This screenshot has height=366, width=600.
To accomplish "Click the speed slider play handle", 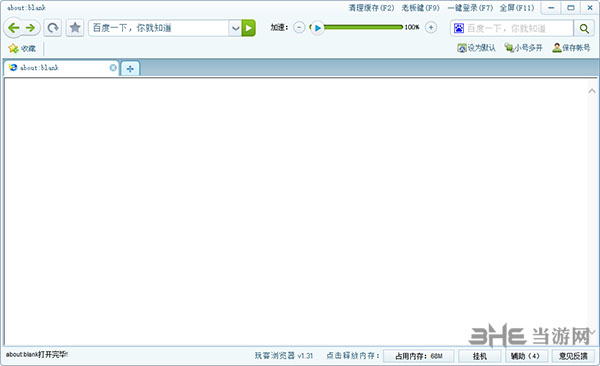I will (318, 28).
